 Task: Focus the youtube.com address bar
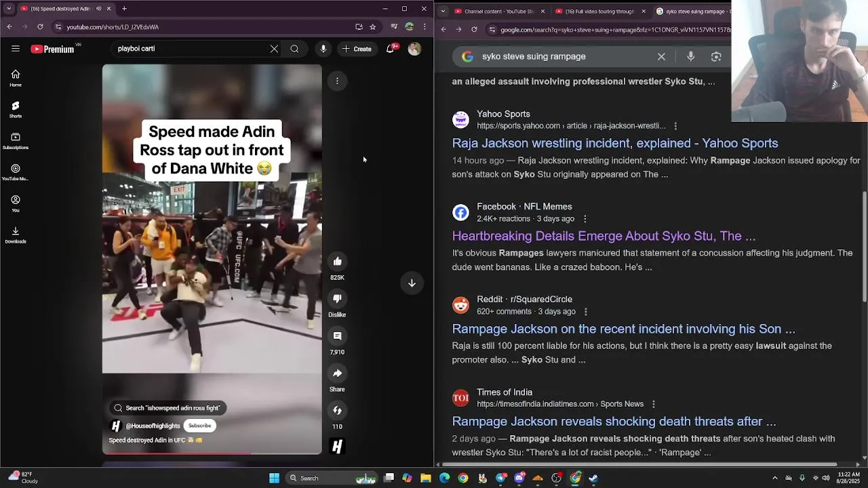click(203, 27)
